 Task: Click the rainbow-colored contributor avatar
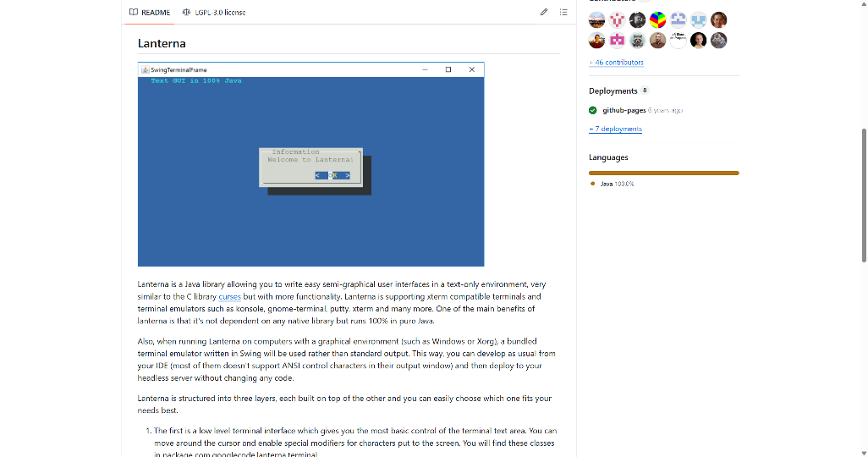pyautogui.click(x=657, y=20)
